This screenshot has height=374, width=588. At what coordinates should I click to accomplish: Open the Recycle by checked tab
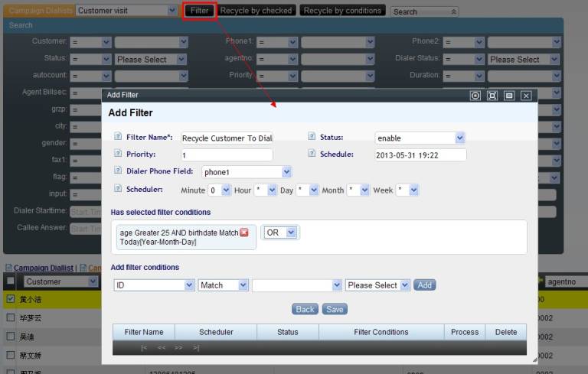[256, 11]
